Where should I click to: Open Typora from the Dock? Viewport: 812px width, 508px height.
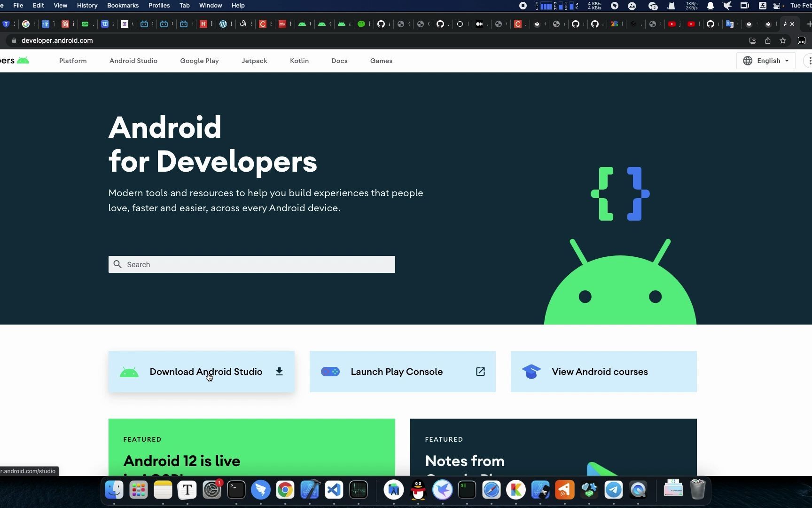[x=187, y=490]
